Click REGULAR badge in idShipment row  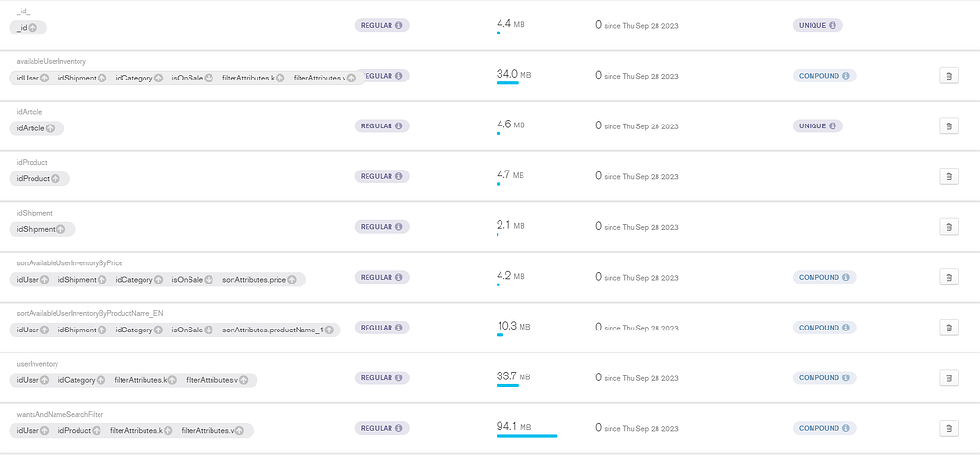pos(382,227)
